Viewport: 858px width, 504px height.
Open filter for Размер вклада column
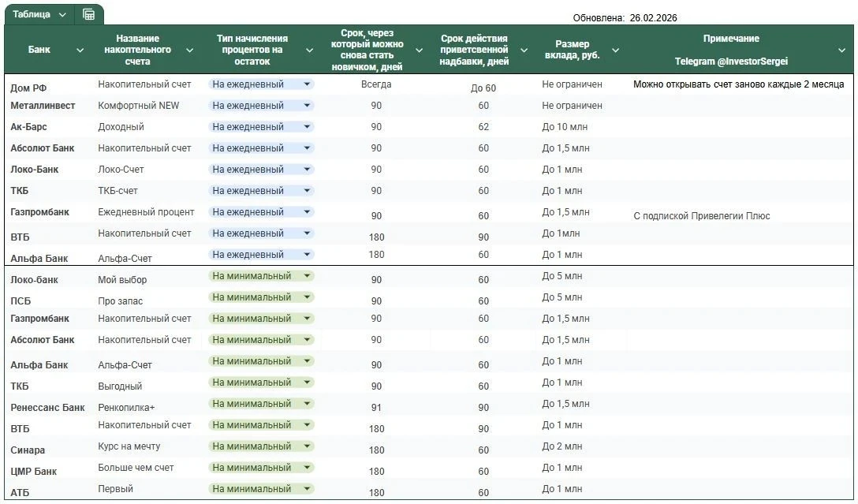point(616,50)
